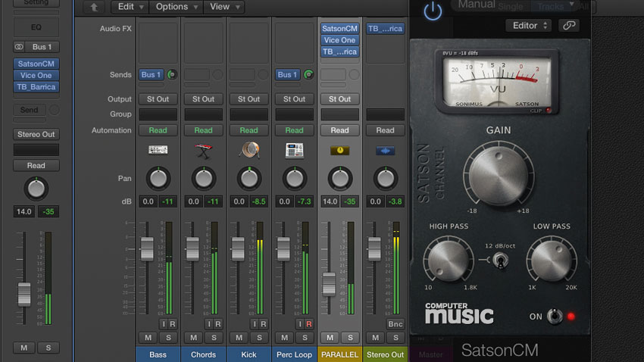Click the inspector Bus 1 input button
Screen dimensions: 644x362
click(42, 47)
